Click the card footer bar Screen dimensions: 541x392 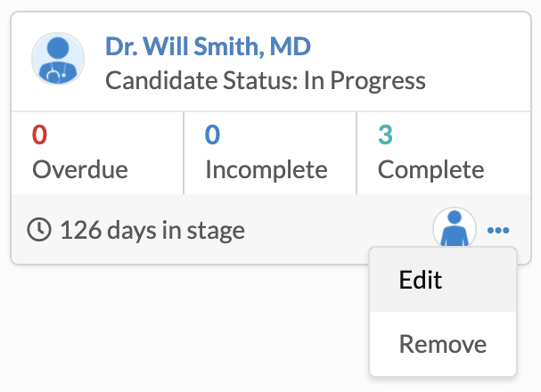tap(271, 229)
